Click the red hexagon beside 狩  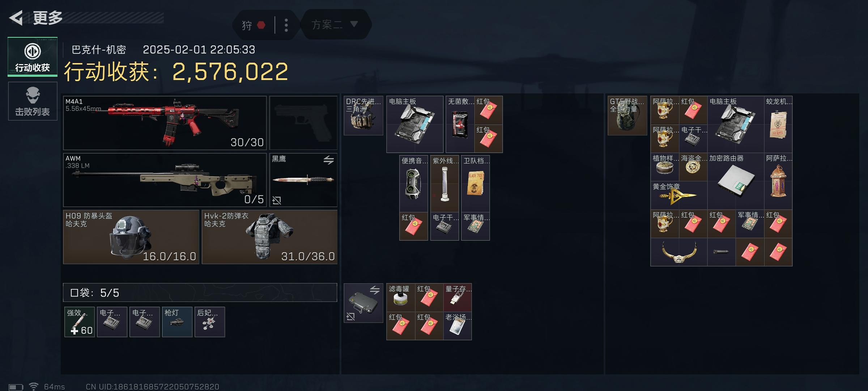261,25
